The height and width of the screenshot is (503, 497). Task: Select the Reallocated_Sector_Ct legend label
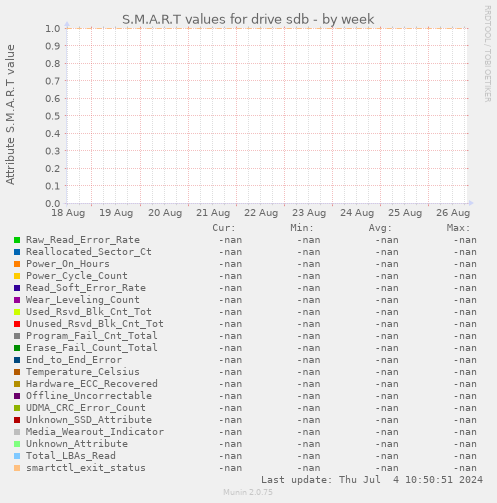(89, 252)
